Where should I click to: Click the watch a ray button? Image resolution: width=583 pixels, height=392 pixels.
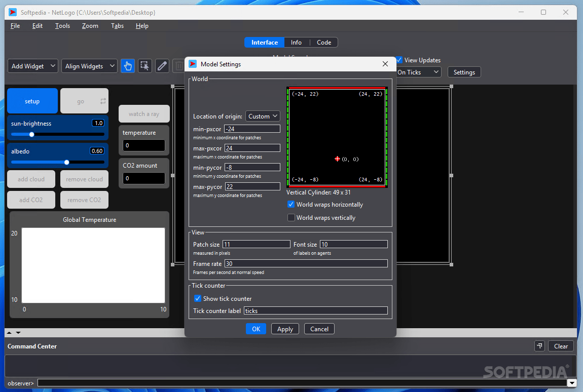pyautogui.click(x=144, y=113)
